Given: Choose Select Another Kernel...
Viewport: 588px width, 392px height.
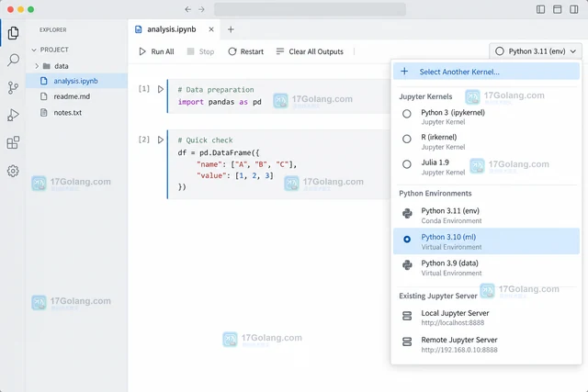Looking at the screenshot, I should coord(486,72).
